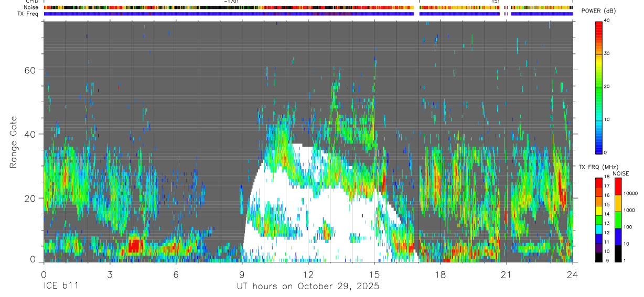Viewport: 644px width, 297px height.
Task: Click the x-axis tick label '9'
Action: click(242, 274)
